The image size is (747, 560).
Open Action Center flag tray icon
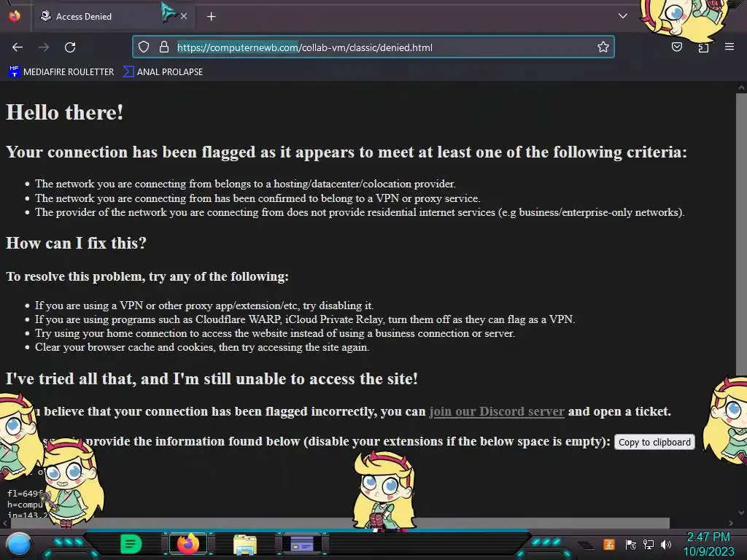coord(630,544)
